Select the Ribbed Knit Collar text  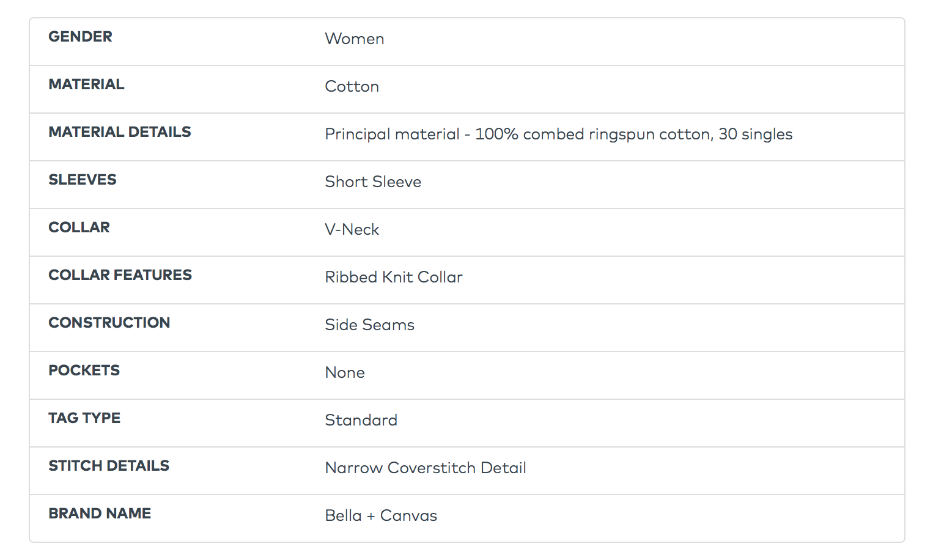[393, 278]
